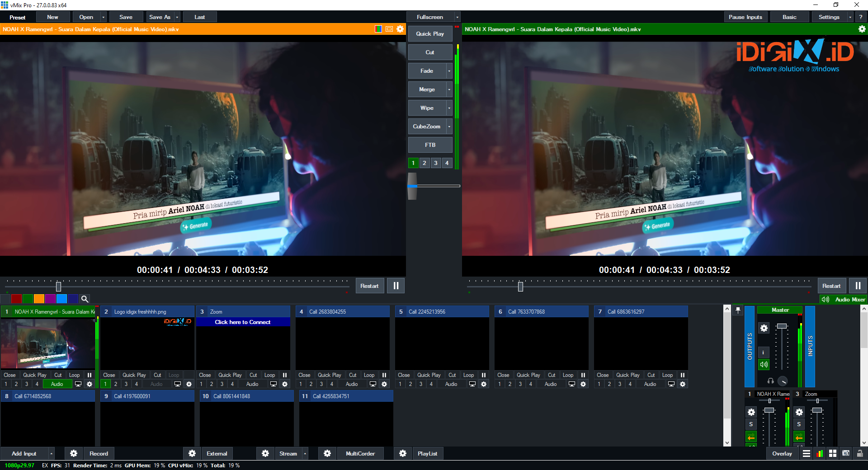Open the INPUTS tab in audio mixer
868x470 pixels.
[810, 347]
